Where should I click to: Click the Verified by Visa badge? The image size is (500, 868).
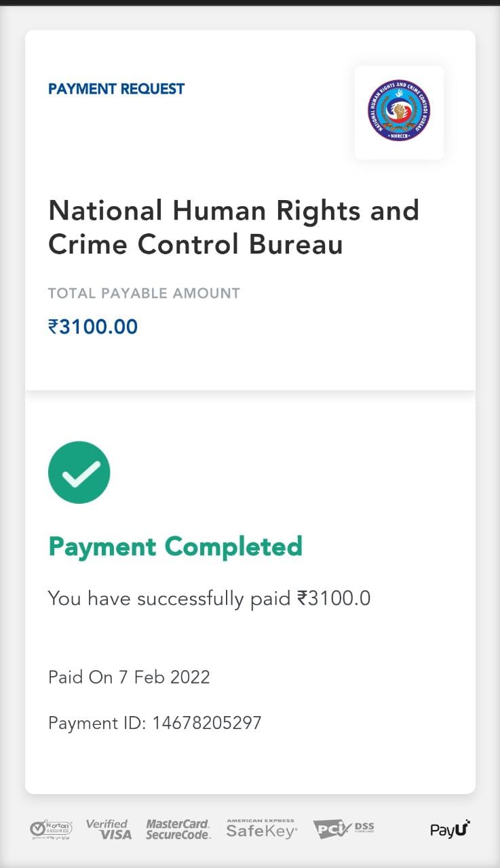pos(109,829)
